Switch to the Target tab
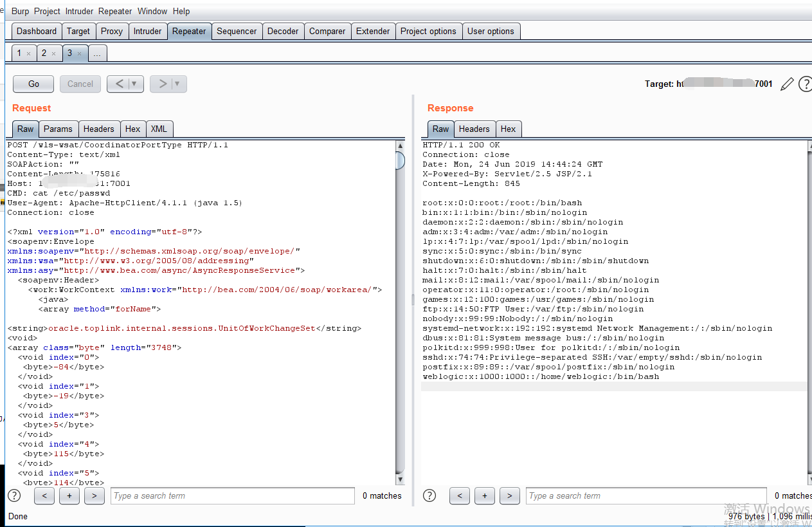This screenshot has height=527, width=812. [78, 31]
